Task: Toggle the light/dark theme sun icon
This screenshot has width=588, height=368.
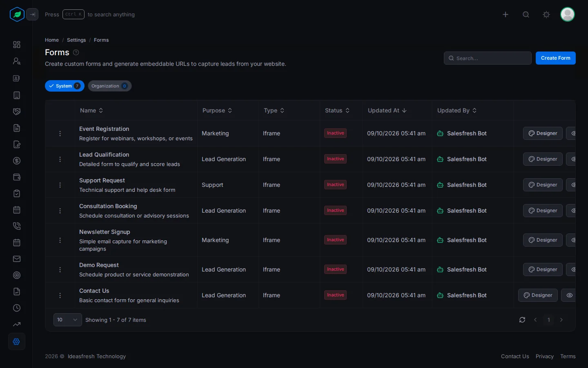Action: (546, 14)
